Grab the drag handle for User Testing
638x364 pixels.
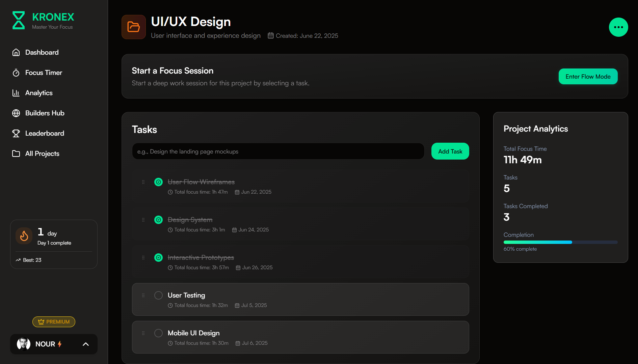click(x=143, y=296)
